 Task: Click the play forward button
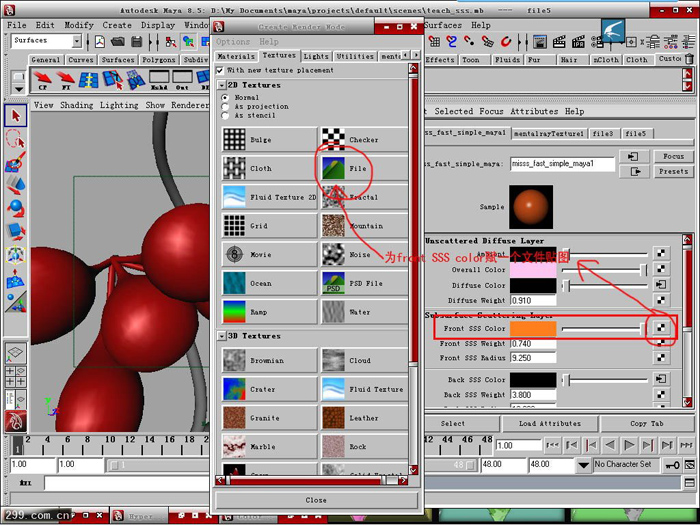click(x=629, y=445)
